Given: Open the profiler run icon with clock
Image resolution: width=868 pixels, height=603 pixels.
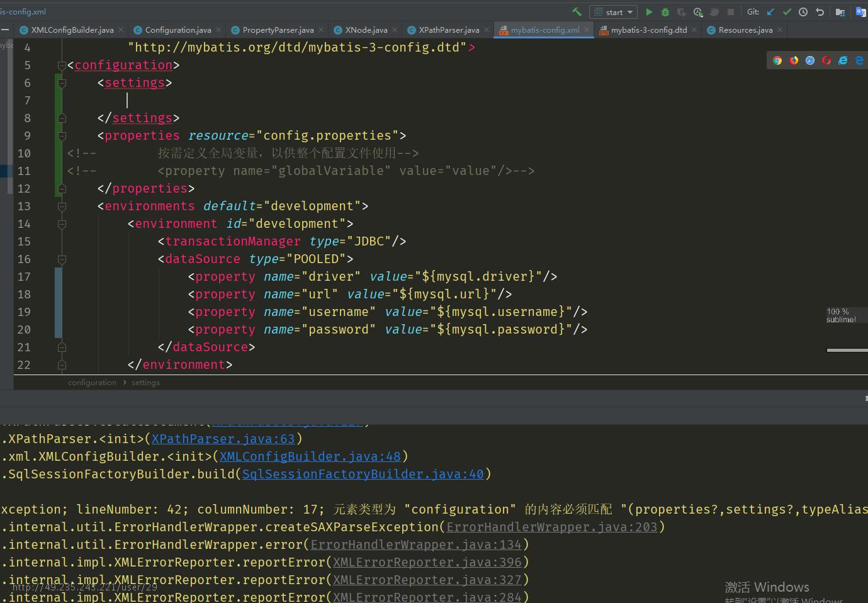Looking at the screenshot, I should [x=698, y=12].
